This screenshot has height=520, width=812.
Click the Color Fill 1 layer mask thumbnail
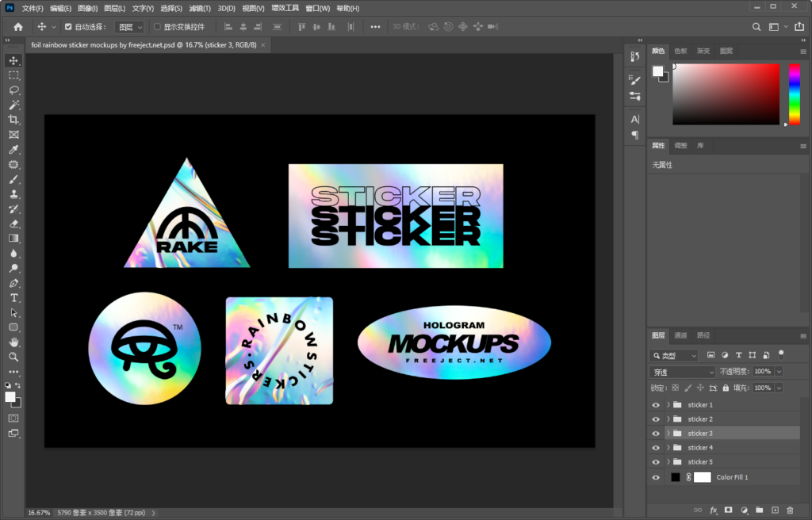click(703, 477)
